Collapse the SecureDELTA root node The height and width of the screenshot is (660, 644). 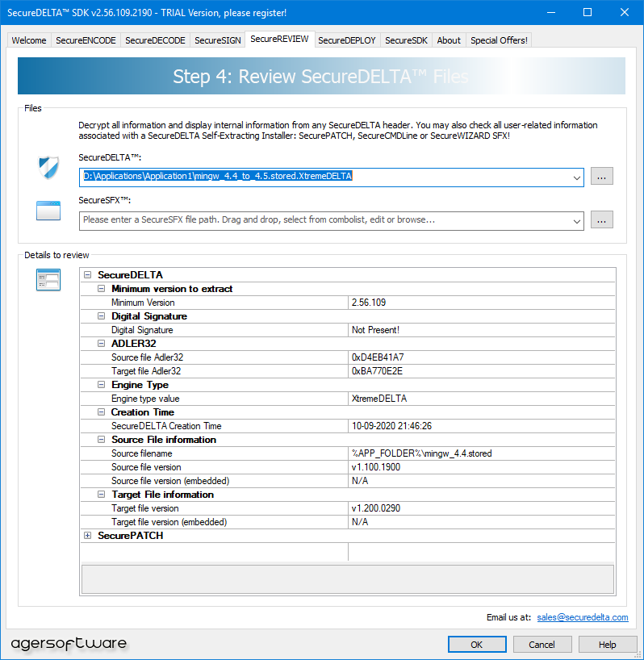pyautogui.click(x=87, y=275)
